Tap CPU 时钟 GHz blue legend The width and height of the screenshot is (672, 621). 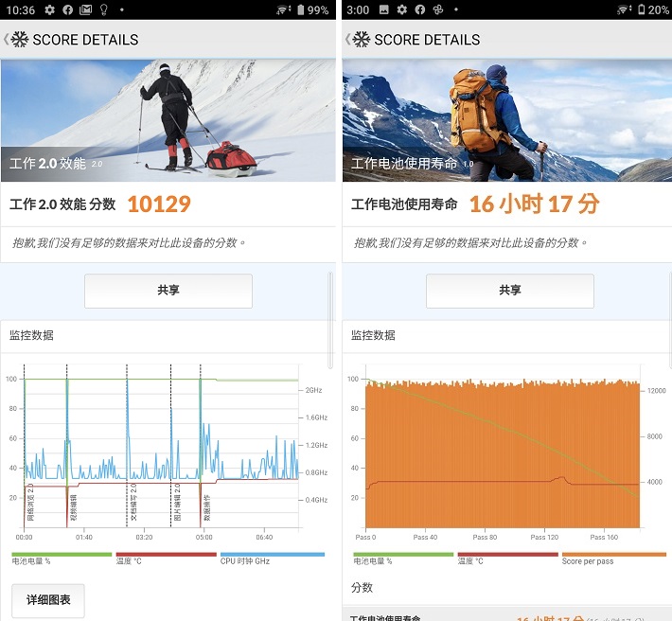pyautogui.click(x=273, y=559)
